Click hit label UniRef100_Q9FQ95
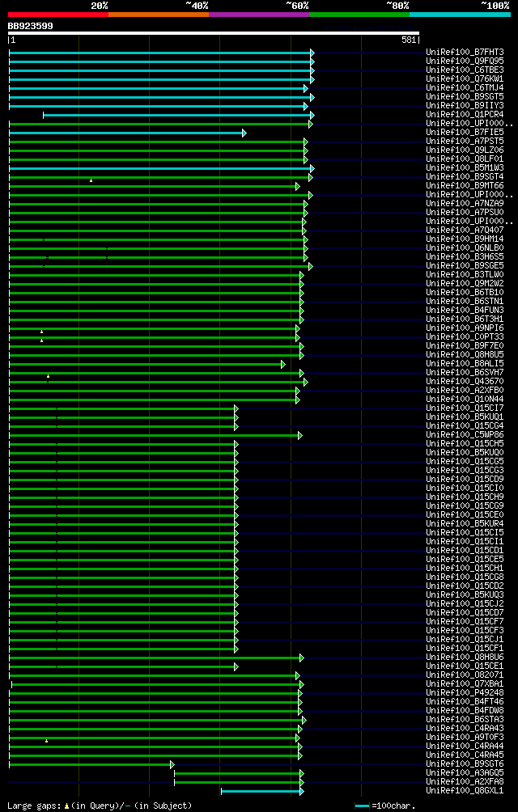This screenshot has width=518, height=812. pyautogui.click(x=465, y=61)
